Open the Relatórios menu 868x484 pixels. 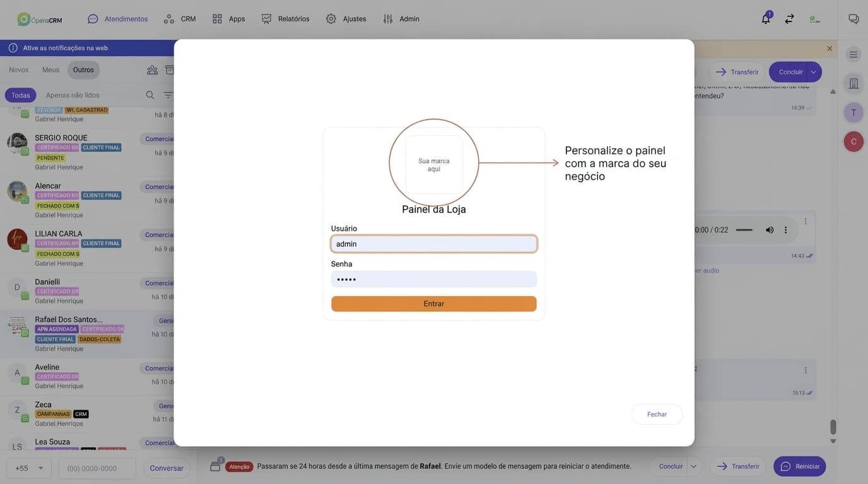tap(285, 19)
